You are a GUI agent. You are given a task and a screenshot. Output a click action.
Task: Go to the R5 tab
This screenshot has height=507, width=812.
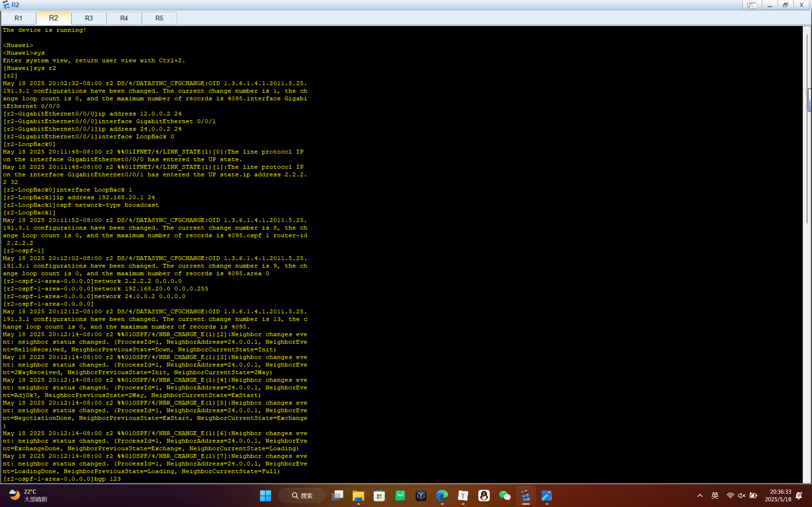pyautogui.click(x=159, y=18)
